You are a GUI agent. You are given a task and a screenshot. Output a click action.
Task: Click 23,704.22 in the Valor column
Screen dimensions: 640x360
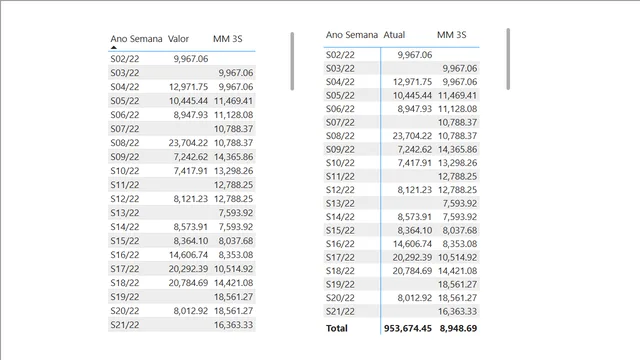(x=188, y=143)
